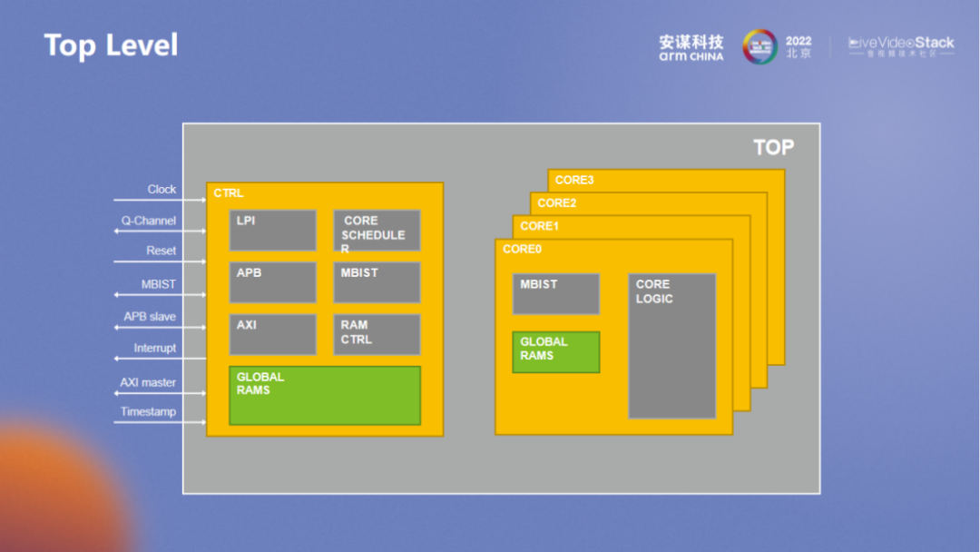Screen dimensions: 980x552
Task: Click the LiveVideoStack logo
Action: point(900,47)
